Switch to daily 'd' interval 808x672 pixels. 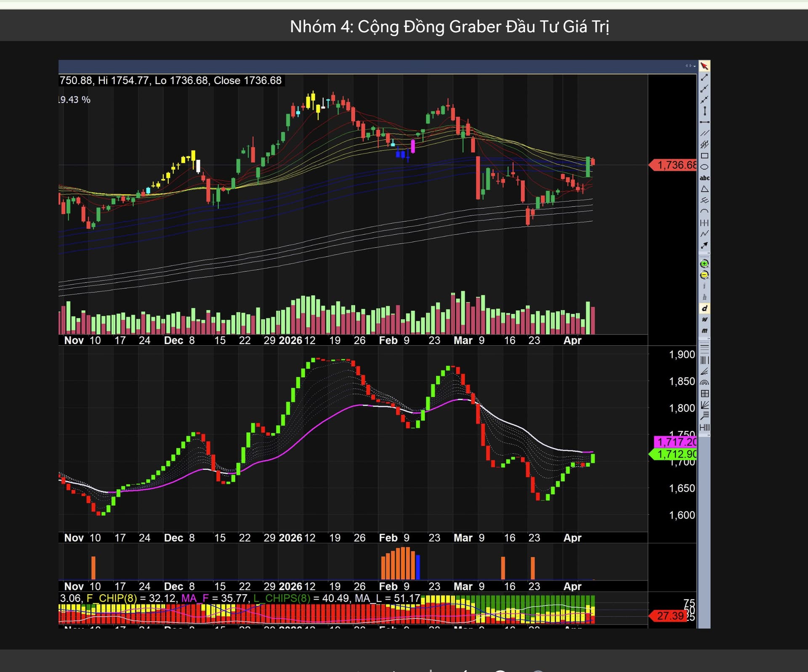coord(704,308)
